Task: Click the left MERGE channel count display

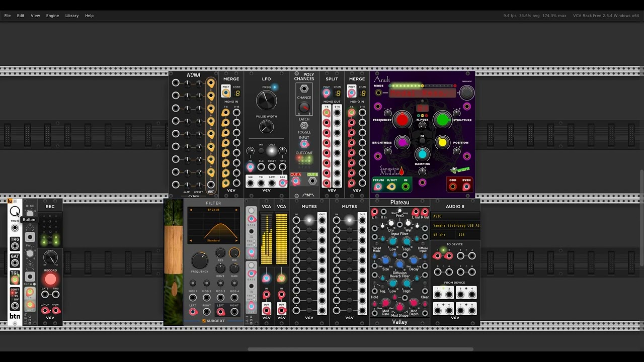Action: click(236, 93)
